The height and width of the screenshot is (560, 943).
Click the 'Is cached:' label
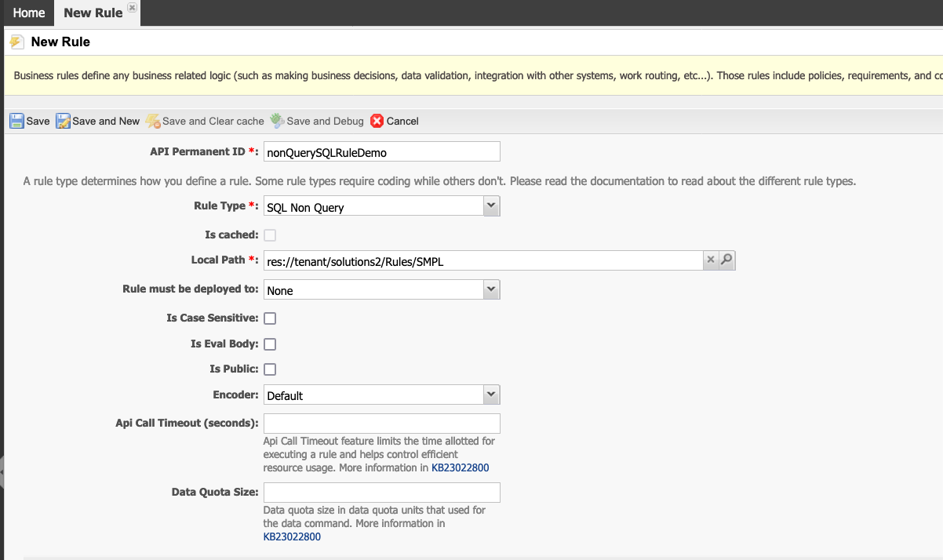click(x=231, y=235)
